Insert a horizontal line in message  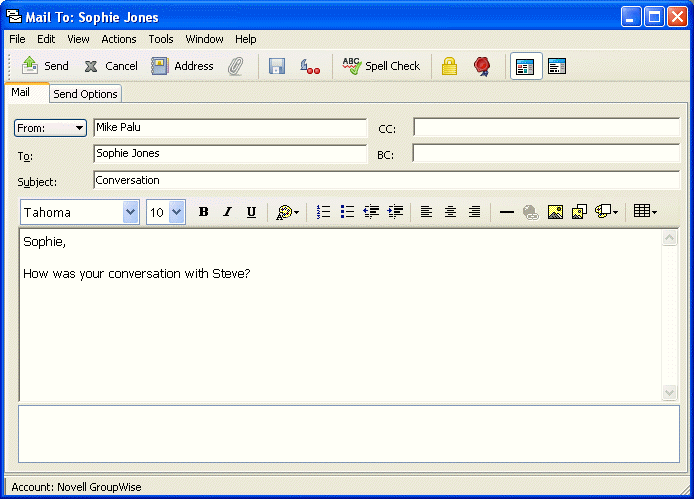click(506, 212)
